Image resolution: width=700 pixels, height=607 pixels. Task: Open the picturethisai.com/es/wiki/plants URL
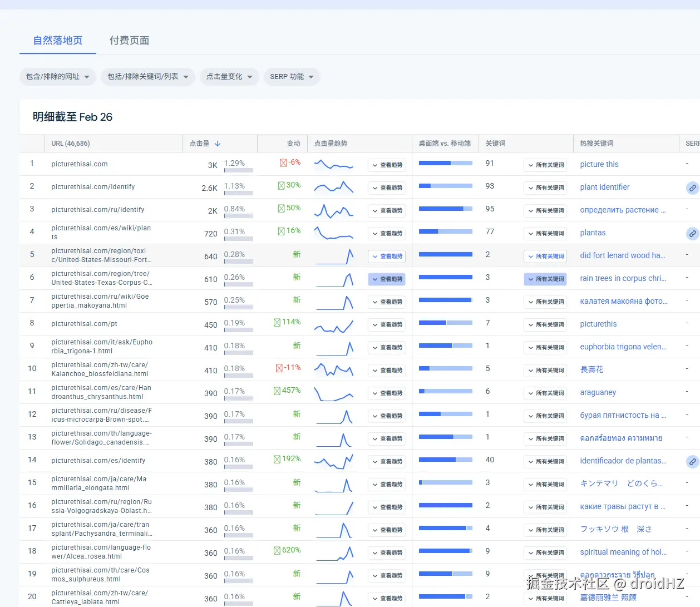pyautogui.click(x=101, y=233)
